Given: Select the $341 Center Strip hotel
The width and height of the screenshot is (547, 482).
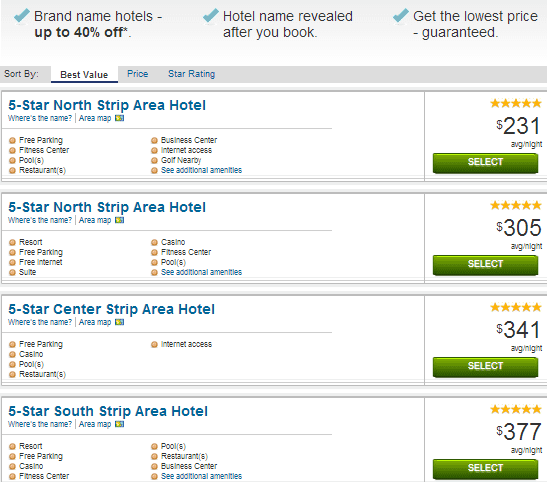Looking at the screenshot, I should [x=485, y=367].
